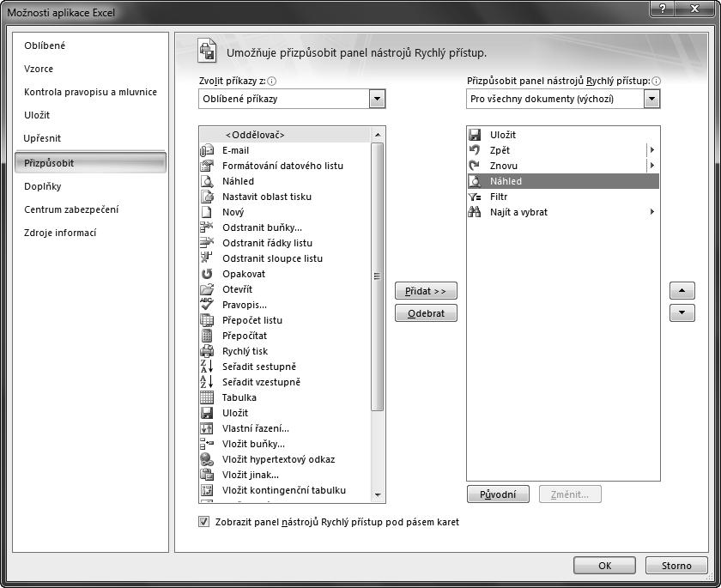The image size is (721, 588).
Task: Click the Znovu redo icon in Quick Access list
Action: coord(475,166)
